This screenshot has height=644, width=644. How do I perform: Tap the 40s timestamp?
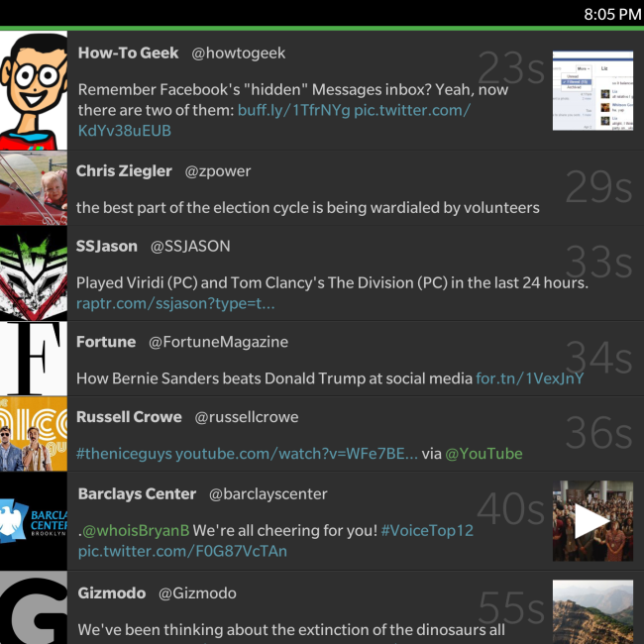(x=511, y=509)
